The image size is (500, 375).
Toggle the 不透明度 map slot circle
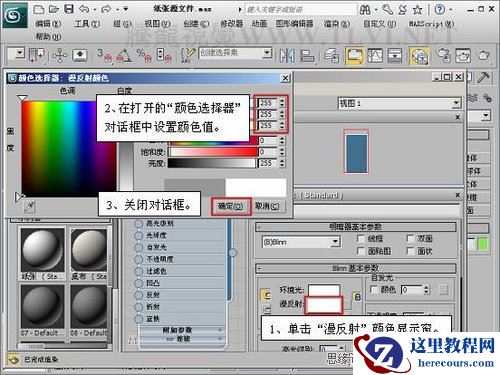click(x=139, y=259)
